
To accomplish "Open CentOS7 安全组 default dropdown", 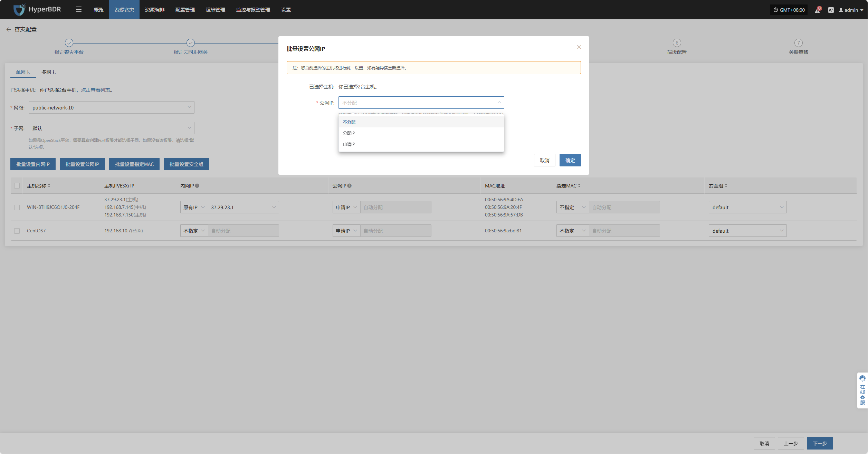I will pos(747,231).
